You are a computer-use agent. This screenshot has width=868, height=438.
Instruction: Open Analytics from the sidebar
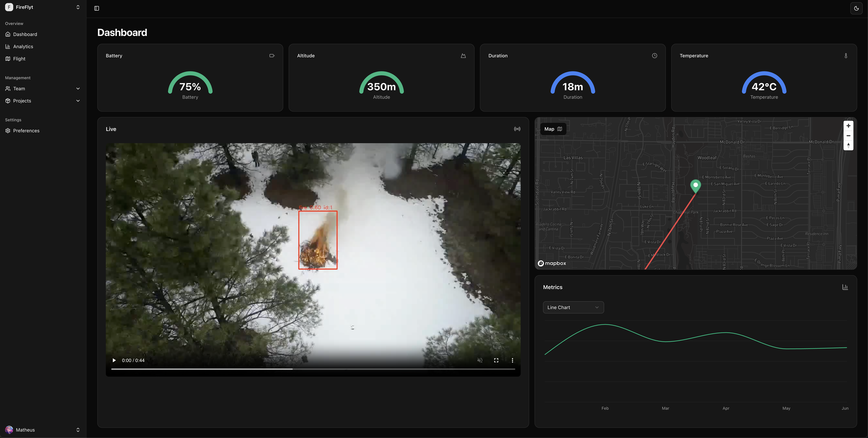[23, 46]
